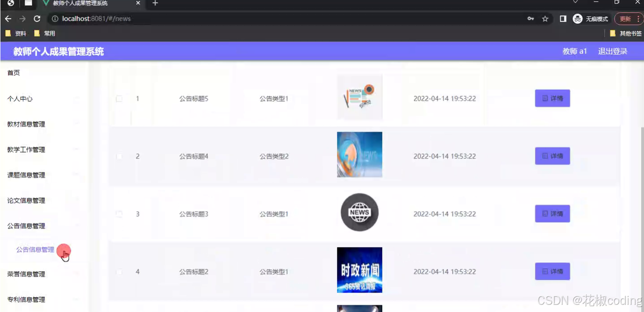Click 退出登录 to log out
Image resolution: width=644 pixels, height=312 pixels.
coord(612,51)
